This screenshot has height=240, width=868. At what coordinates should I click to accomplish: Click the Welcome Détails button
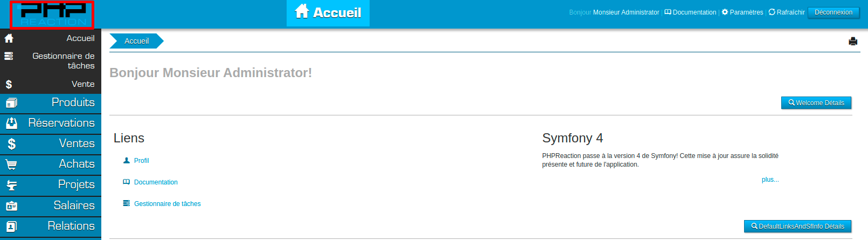pyautogui.click(x=816, y=103)
